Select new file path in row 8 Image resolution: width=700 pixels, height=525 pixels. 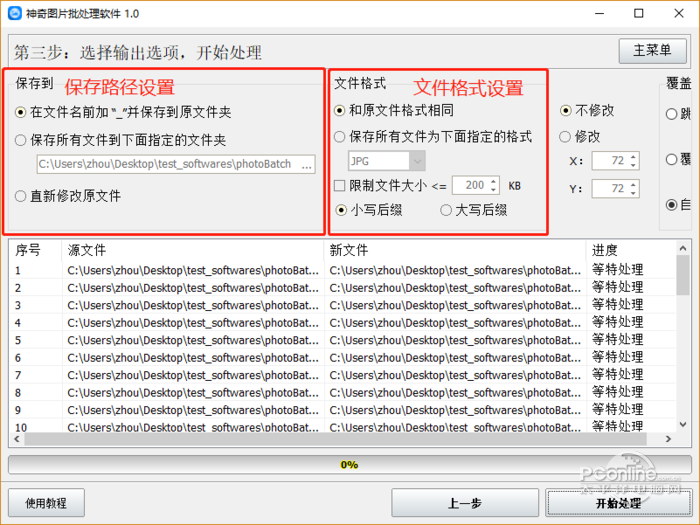[455, 393]
